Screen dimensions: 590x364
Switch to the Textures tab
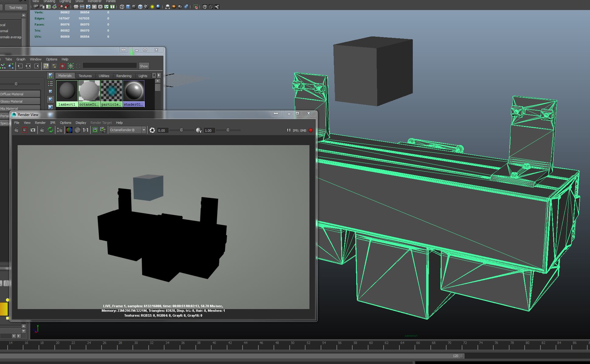(85, 76)
